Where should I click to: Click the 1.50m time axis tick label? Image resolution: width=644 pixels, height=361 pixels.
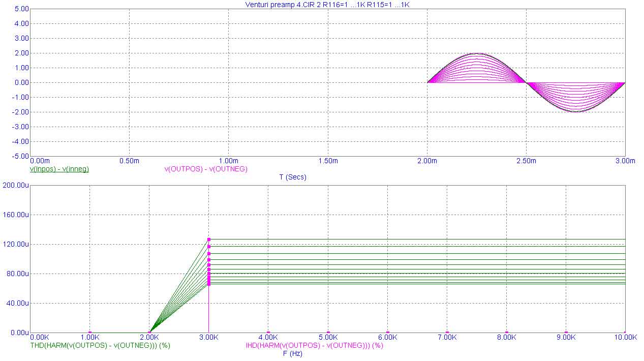coord(328,161)
